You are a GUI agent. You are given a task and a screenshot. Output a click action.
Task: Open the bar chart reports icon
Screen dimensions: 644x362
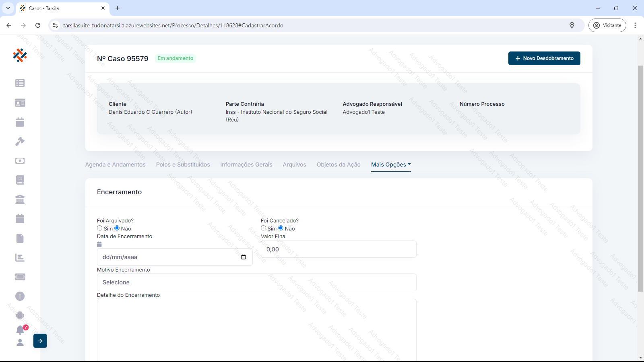pyautogui.click(x=20, y=258)
